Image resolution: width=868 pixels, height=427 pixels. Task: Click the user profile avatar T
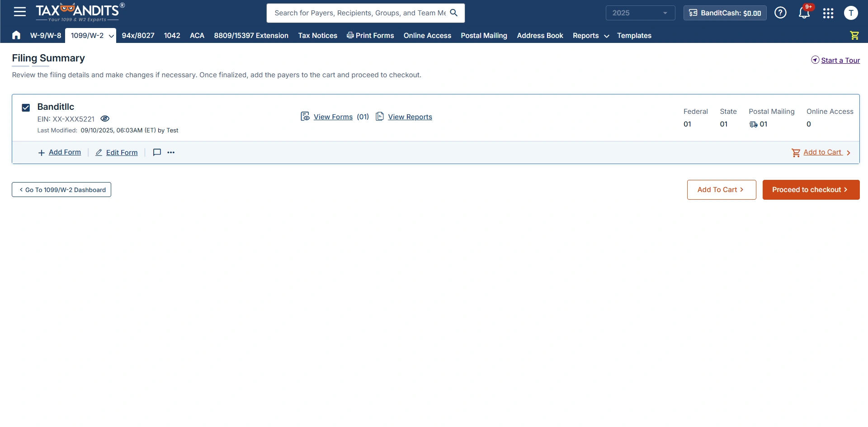click(x=851, y=13)
